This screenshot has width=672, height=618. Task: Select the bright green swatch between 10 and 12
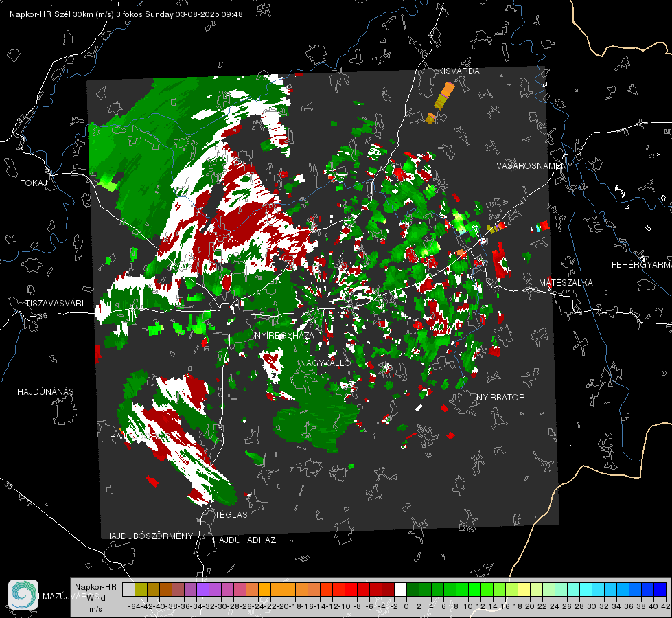(474, 589)
